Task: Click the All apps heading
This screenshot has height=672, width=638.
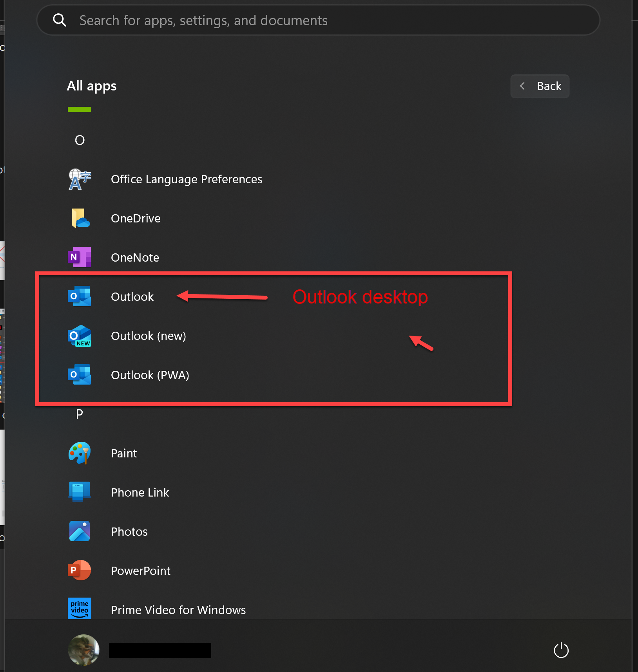Action: [91, 86]
